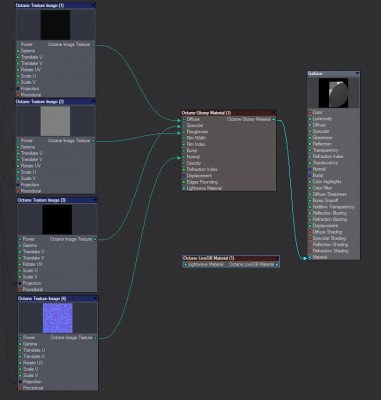
Task: Collapse the Octane Texture Image (1) node arrow
Action: (93, 5)
